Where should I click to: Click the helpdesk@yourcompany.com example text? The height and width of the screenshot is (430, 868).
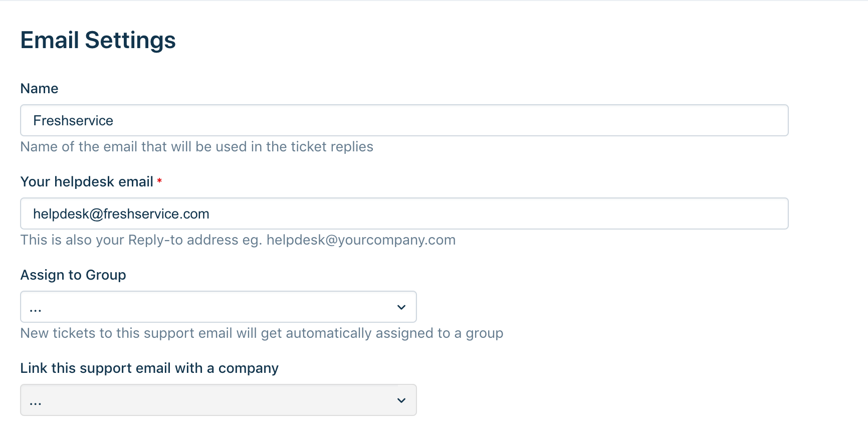361,240
